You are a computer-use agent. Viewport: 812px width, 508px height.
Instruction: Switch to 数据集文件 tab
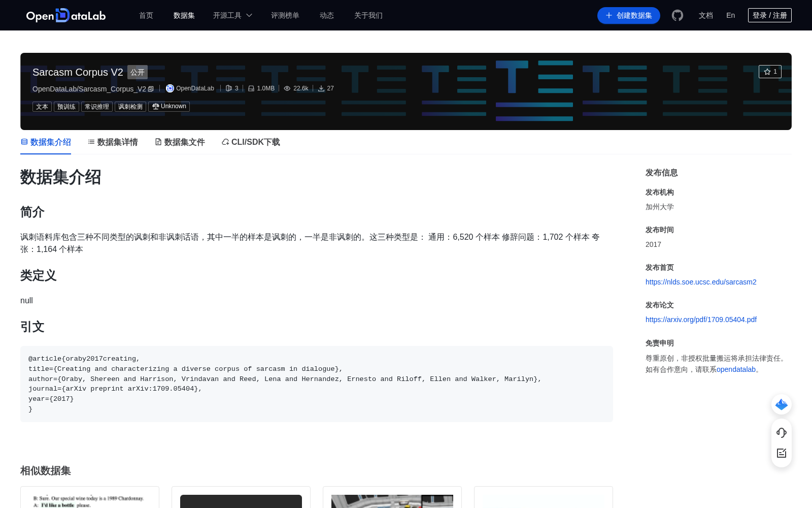(x=180, y=142)
